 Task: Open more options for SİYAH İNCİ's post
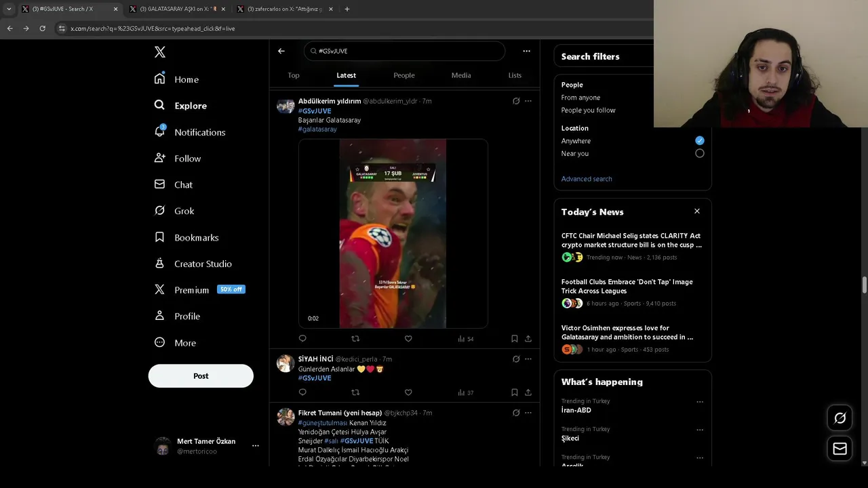528,359
